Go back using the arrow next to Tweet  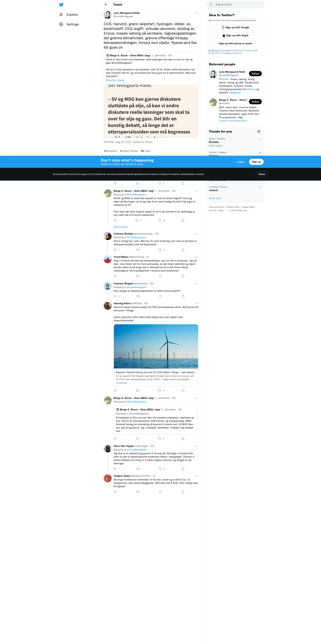pos(106,5)
